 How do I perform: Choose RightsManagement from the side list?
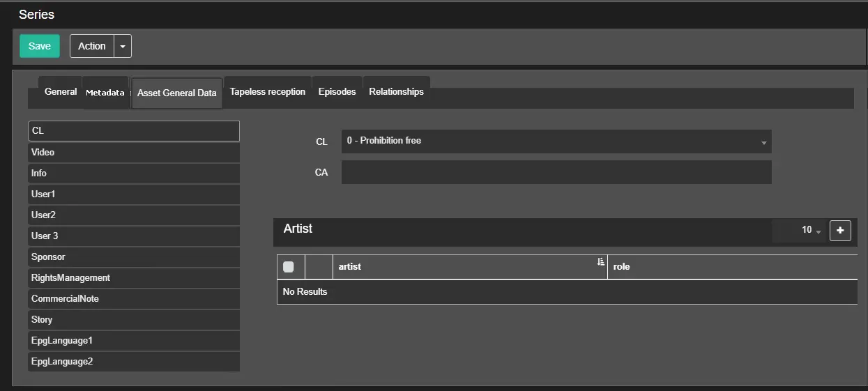pos(134,277)
